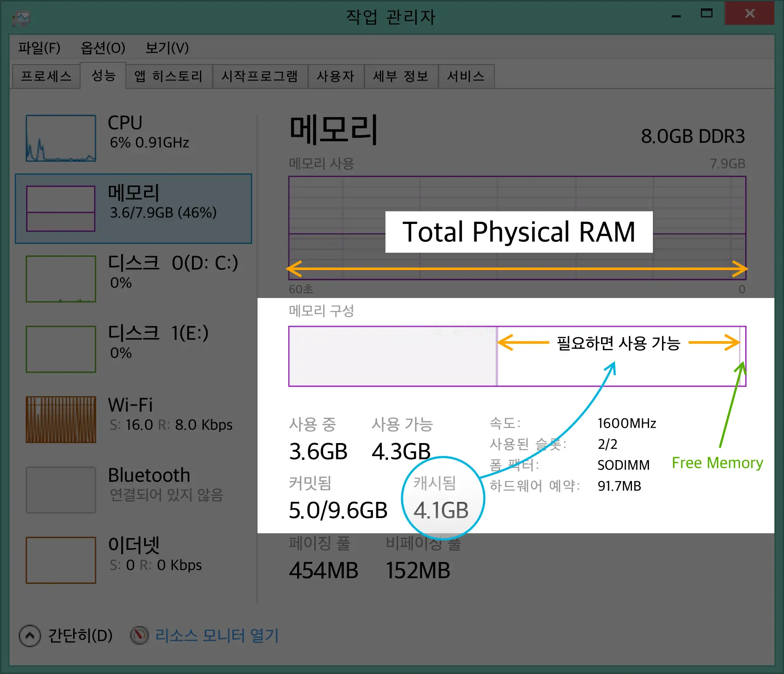Switch to the 세부 정보 tab
The image size is (784, 674).
(x=401, y=76)
